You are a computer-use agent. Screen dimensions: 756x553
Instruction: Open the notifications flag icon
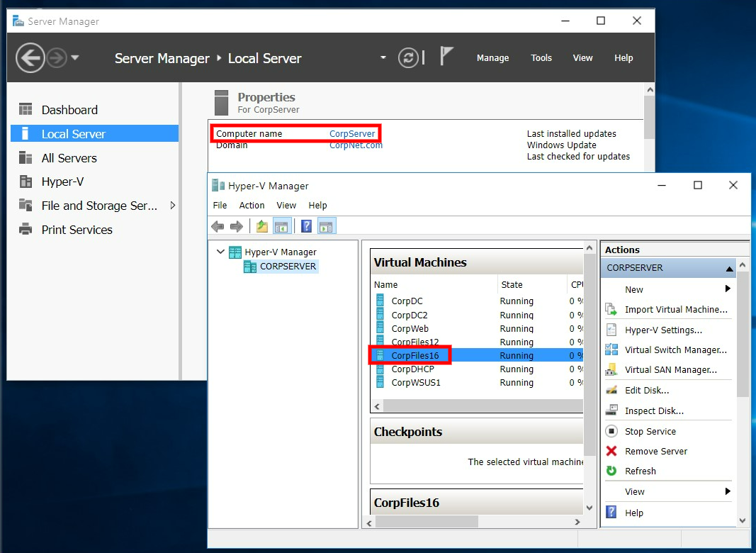click(446, 56)
